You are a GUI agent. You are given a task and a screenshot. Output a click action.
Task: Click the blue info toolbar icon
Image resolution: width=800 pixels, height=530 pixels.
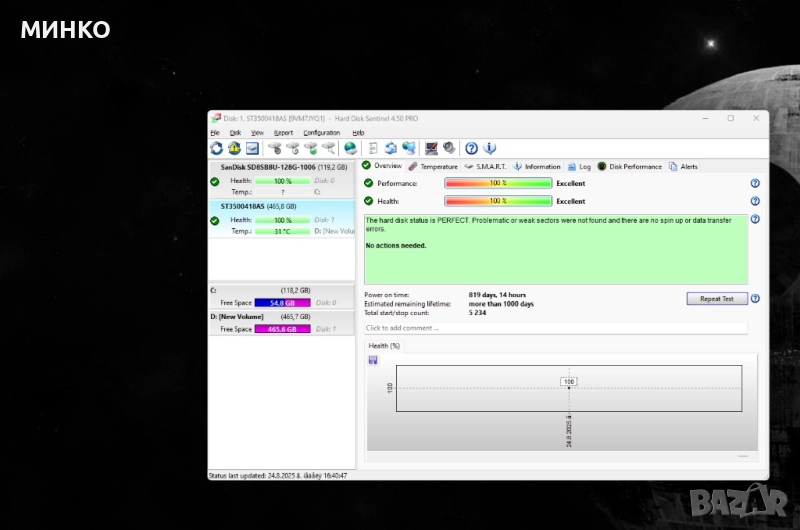pyautogui.click(x=489, y=149)
